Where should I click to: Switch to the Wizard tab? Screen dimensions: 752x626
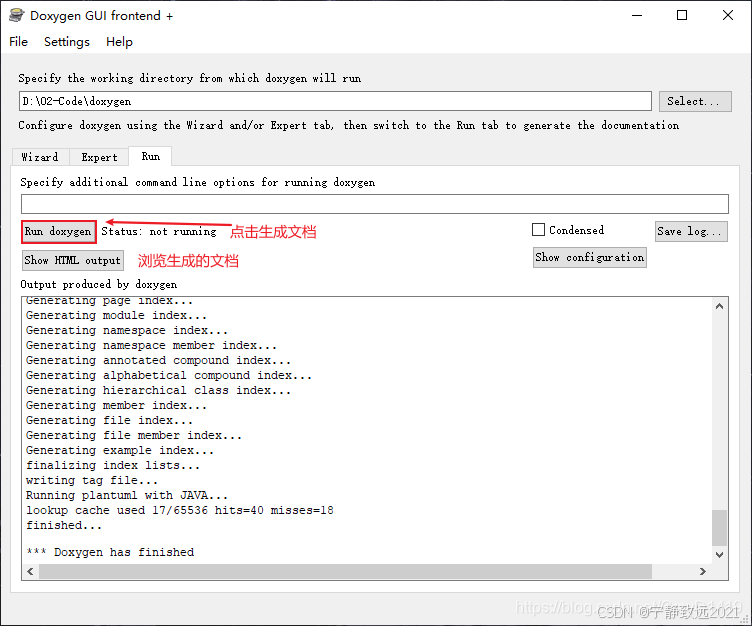click(x=40, y=157)
